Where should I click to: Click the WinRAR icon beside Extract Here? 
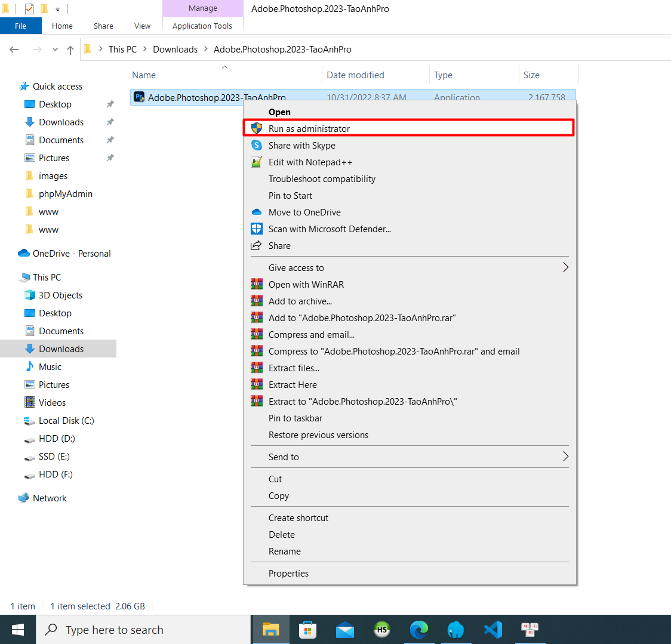(x=256, y=384)
